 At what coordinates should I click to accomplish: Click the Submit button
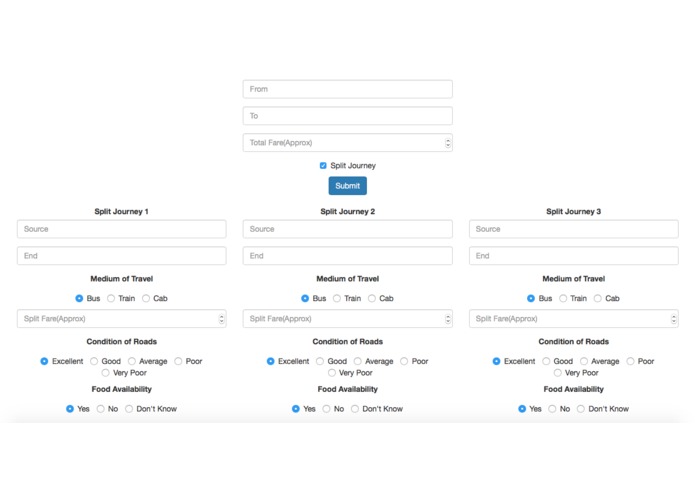tap(348, 186)
